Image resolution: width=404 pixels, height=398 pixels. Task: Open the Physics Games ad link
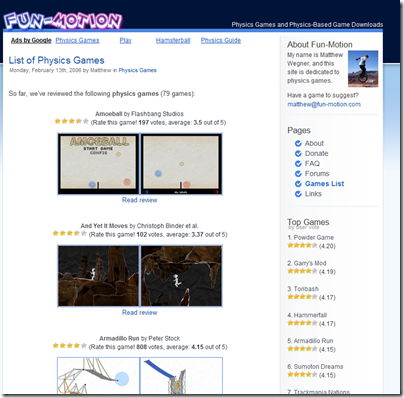click(77, 40)
